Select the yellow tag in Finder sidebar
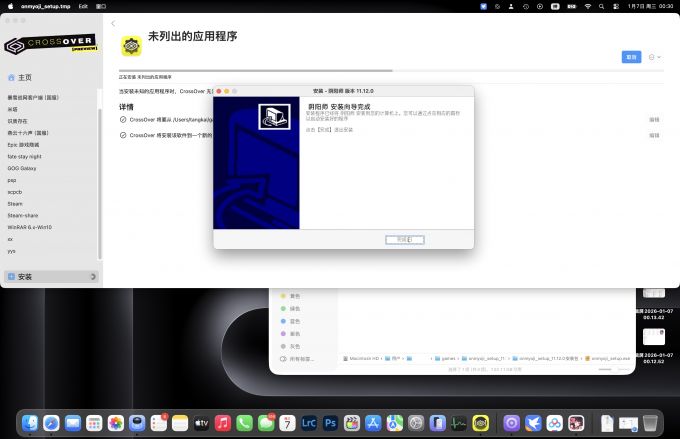The image size is (680, 439). (290, 296)
